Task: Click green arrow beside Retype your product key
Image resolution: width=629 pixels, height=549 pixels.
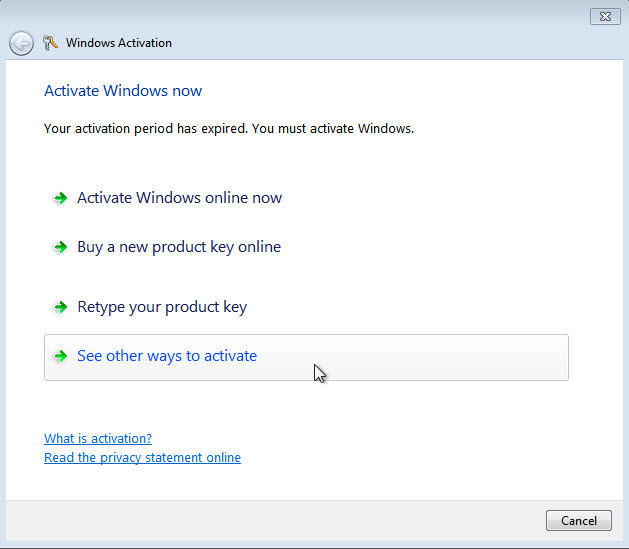Action: click(x=61, y=307)
